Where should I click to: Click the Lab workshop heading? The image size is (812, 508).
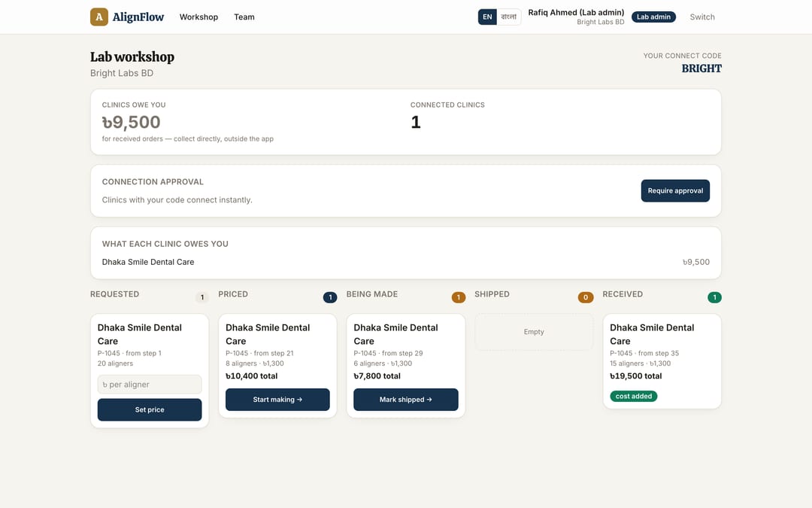(x=132, y=57)
